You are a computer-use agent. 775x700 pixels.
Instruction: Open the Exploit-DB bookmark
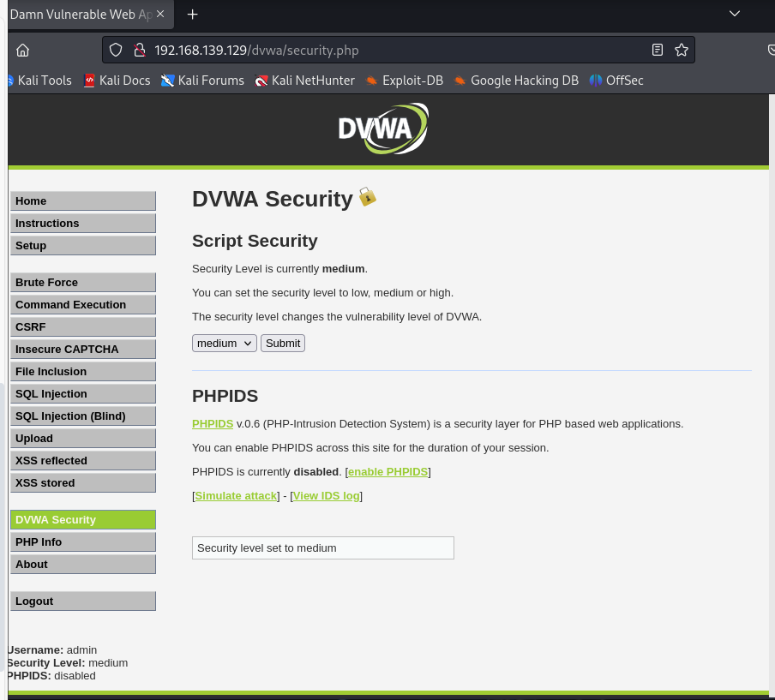pyautogui.click(x=405, y=80)
